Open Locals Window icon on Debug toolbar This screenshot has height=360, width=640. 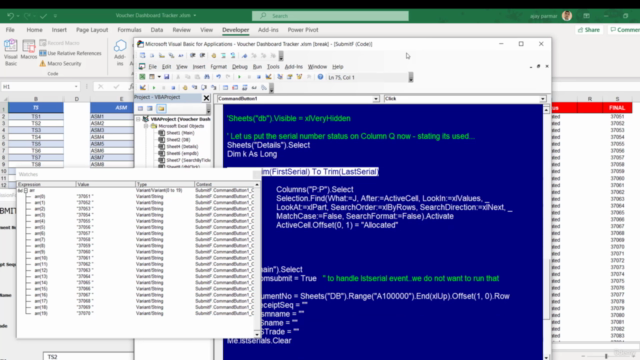click(225, 87)
